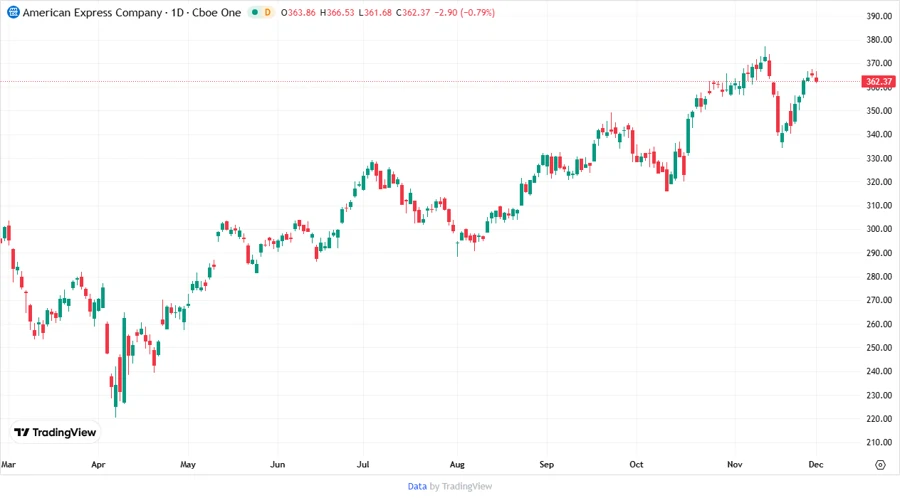The width and height of the screenshot is (900, 498).
Task: Click the 280.00 price axis label
Action: (x=879, y=277)
